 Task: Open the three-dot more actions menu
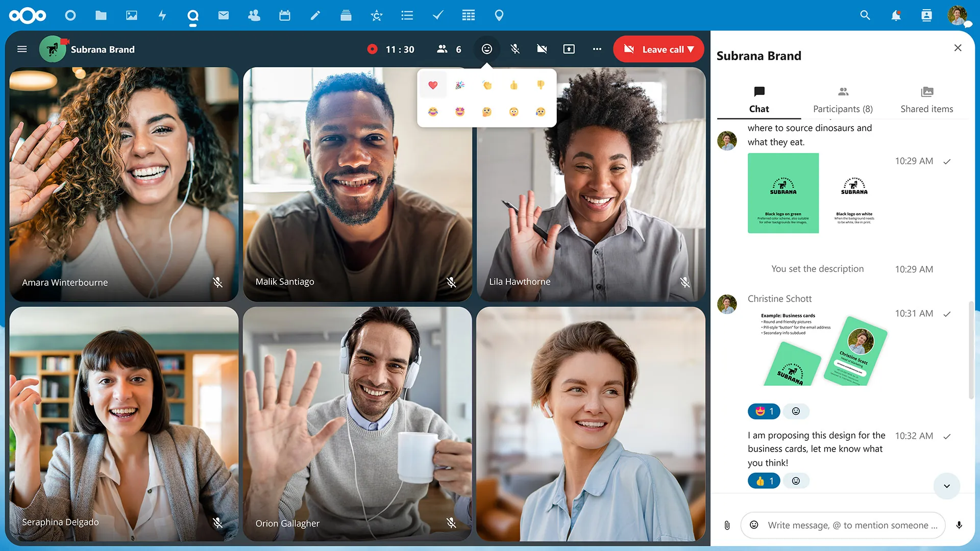coord(597,49)
